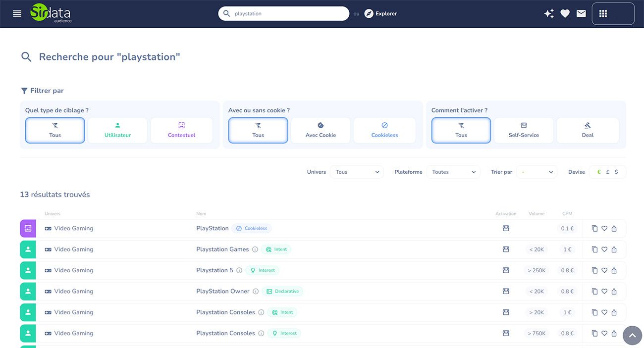The width and height of the screenshot is (644, 348).
Task: Filter by Self-Service activation
Action: click(x=524, y=130)
